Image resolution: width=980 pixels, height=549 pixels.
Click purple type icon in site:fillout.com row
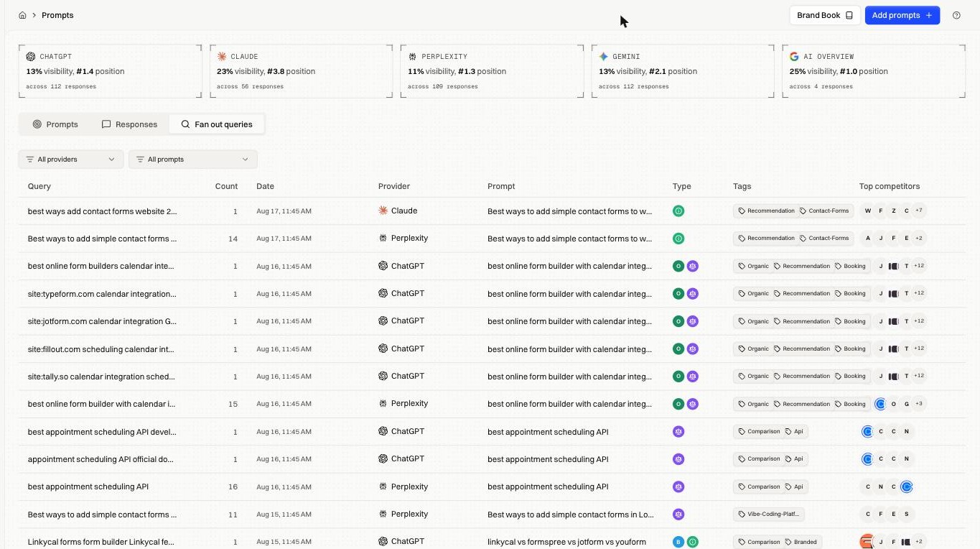693,349
